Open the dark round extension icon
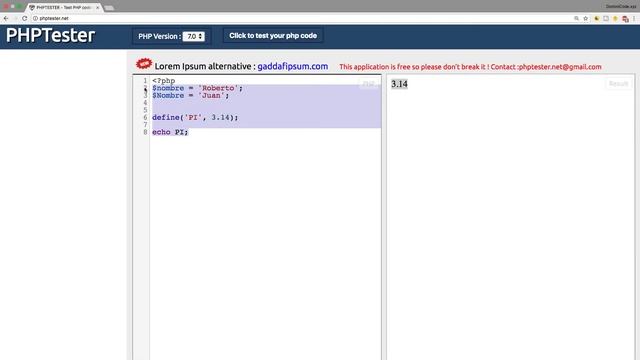The width and height of the screenshot is (640, 360). click(596, 18)
